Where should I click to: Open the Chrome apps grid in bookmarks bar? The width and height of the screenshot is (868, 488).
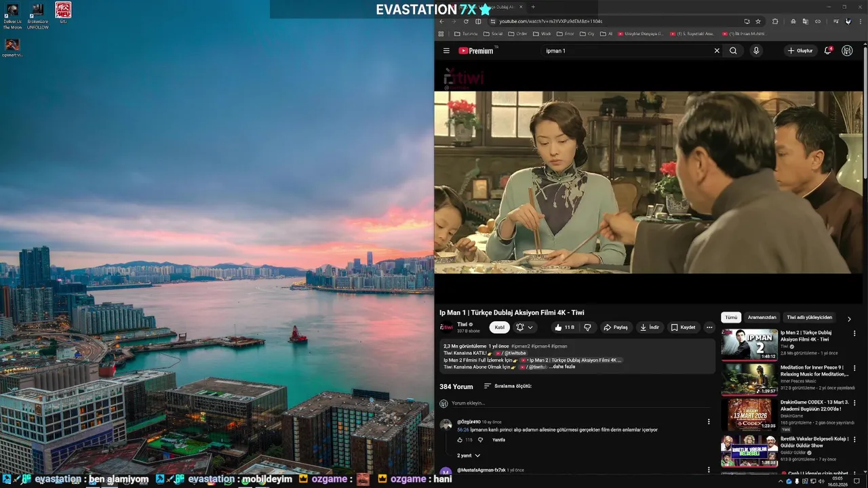coord(441,33)
